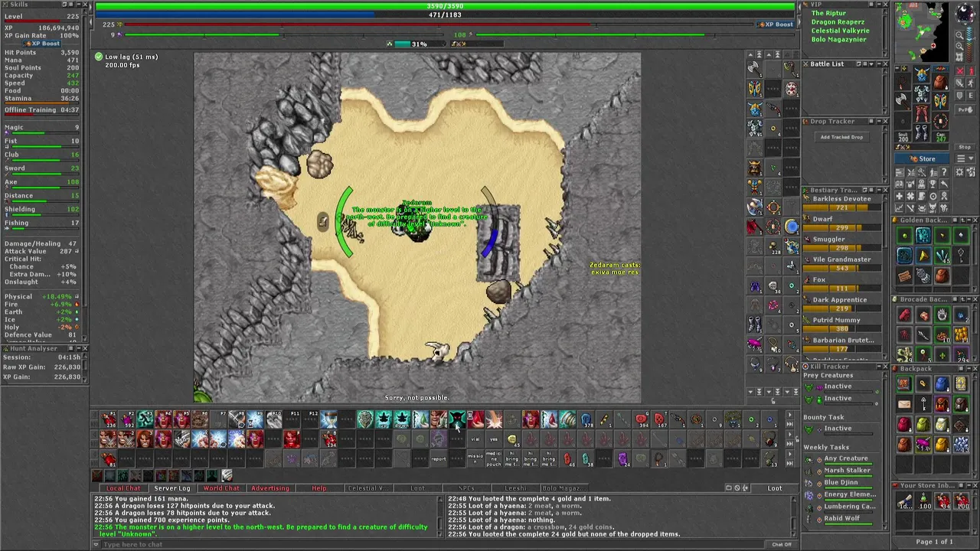The height and width of the screenshot is (551, 980).
Task: Click the shield equipment slot
Action: tap(940, 101)
